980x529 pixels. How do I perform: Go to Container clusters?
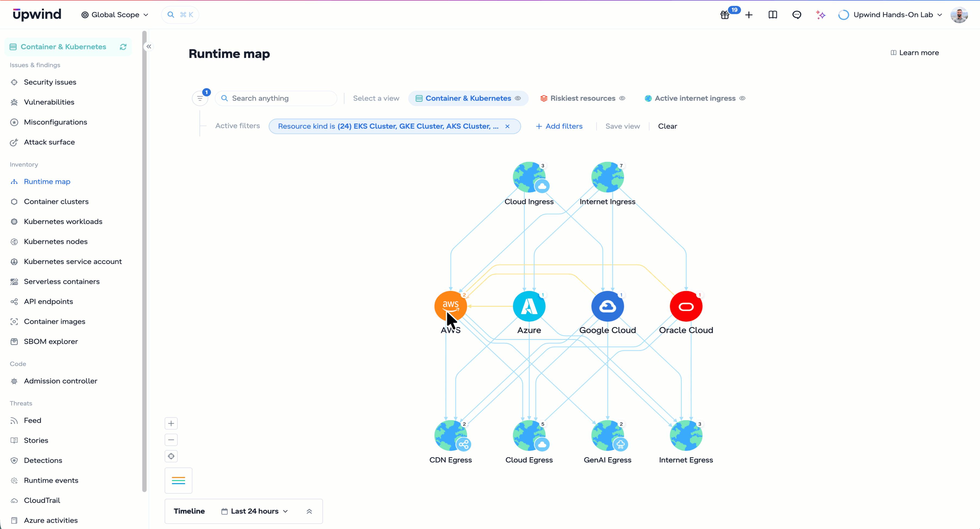click(56, 202)
